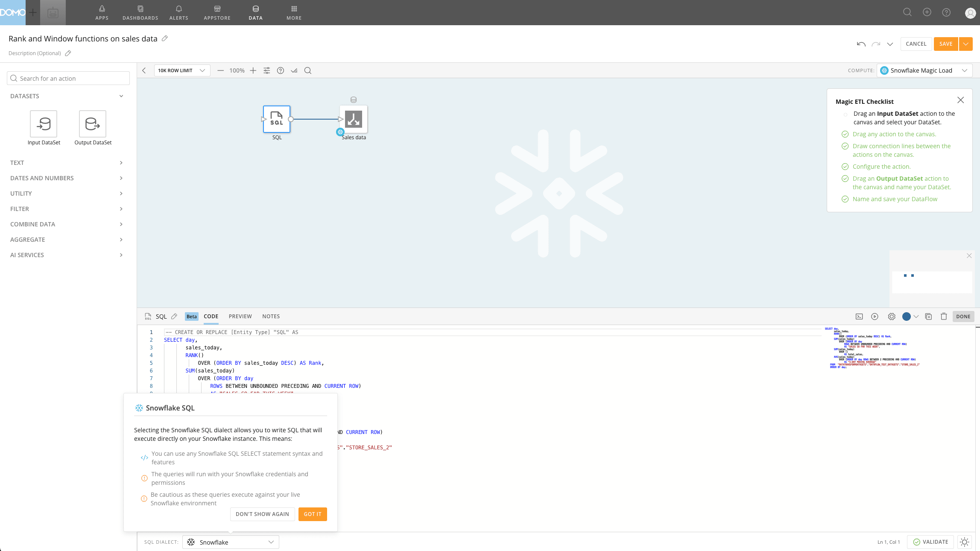This screenshot has height=551, width=980.
Task: Click the blue tile color swatch
Action: [x=906, y=317]
